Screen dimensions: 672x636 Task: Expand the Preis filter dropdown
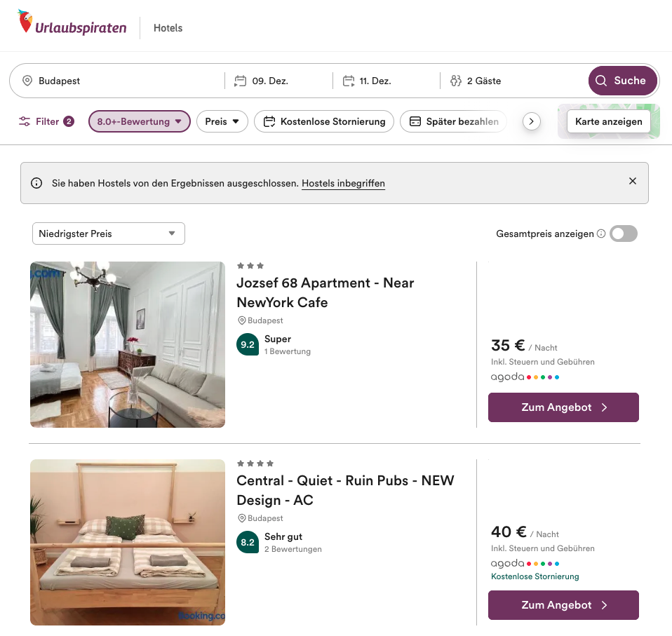[222, 121]
